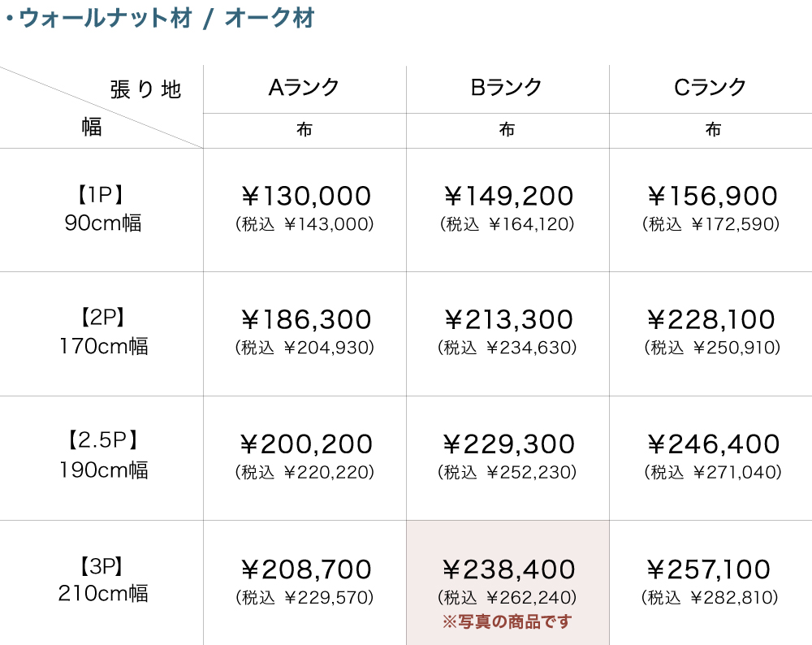
Task: Click the ¥246,400 price cell
Action: [711, 444]
